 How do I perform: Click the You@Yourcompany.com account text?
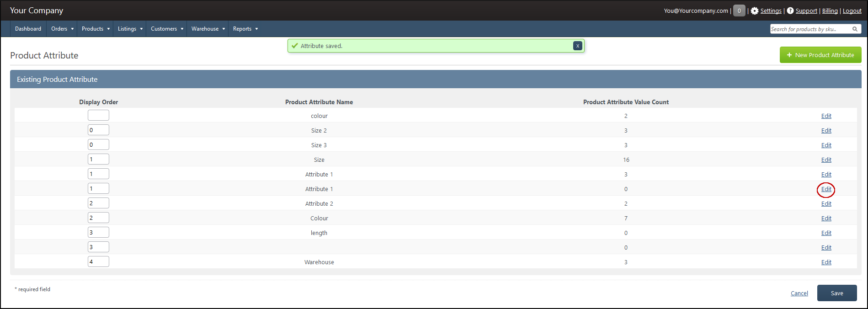click(696, 11)
